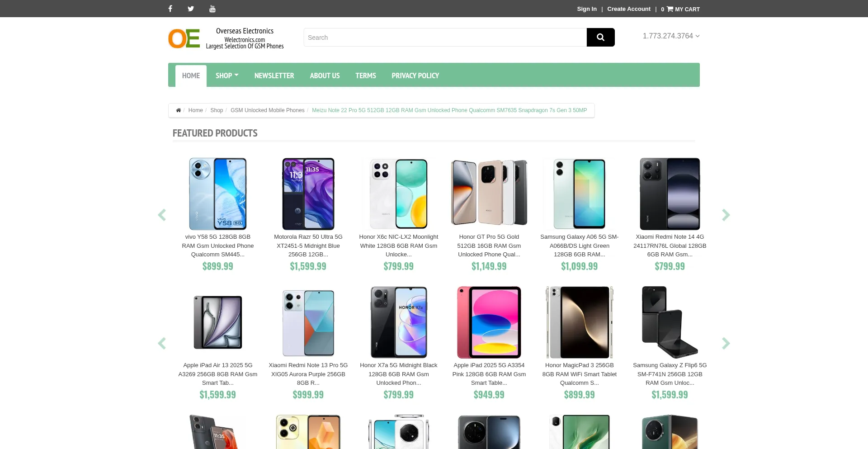This screenshot has width=868, height=449.
Task: Click the Motorola Razr 50 Ultra title
Action: pyautogui.click(x=308, y=246)
